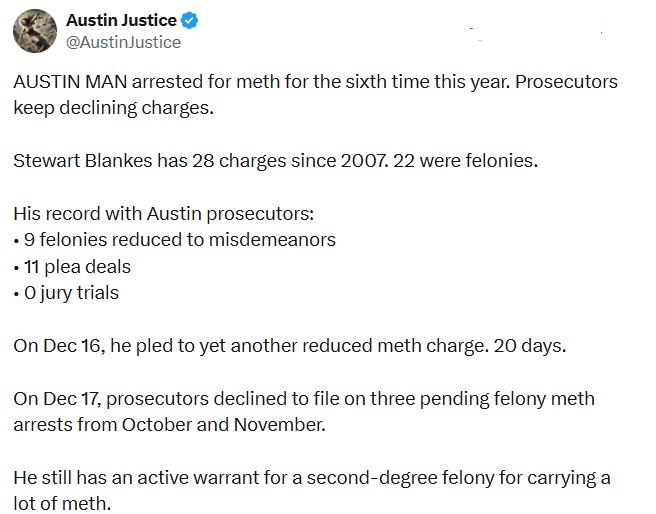Open the Austin Justice display name
Image resolution: width=656 pixels, height=514 pixels.
coord(121,21)
